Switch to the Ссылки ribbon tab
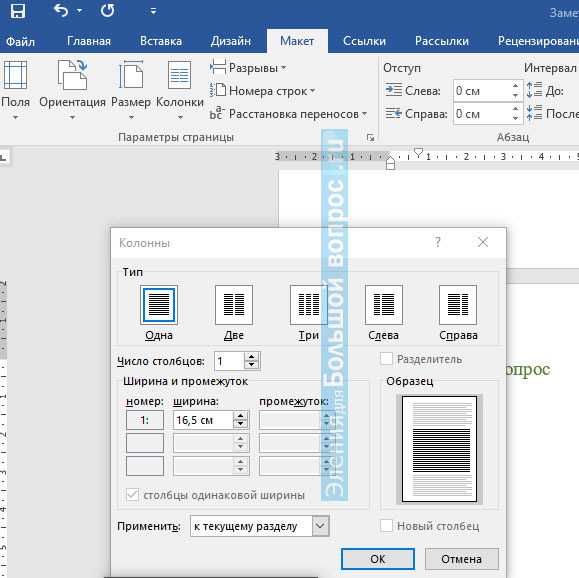The image size is (579, 578). click(x=364, y=41)
